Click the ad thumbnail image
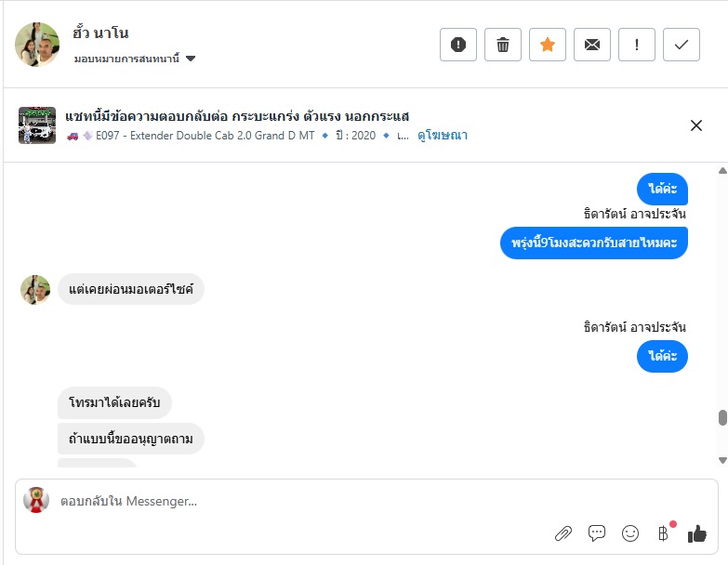The image size is (728, 565). (37, 125)
